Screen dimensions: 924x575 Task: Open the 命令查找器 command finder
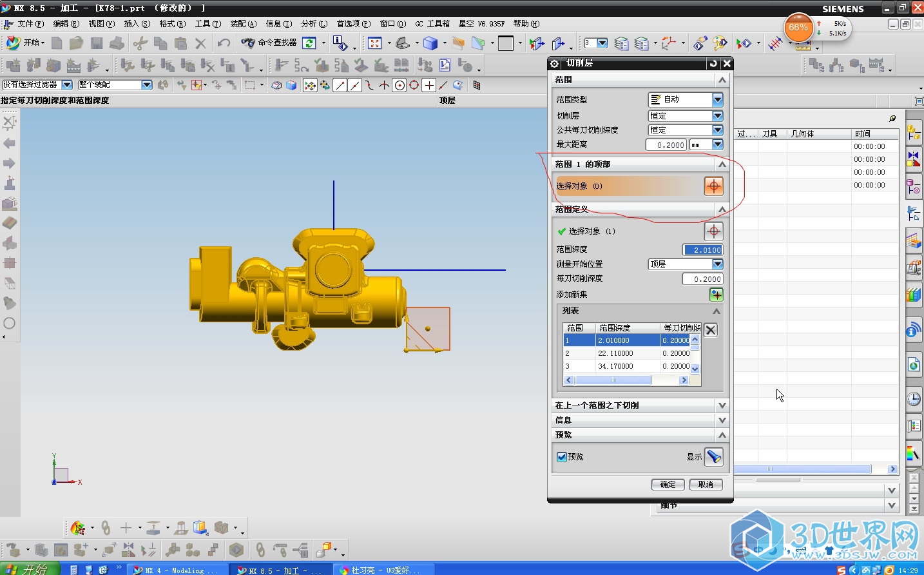tap(269, 43)
